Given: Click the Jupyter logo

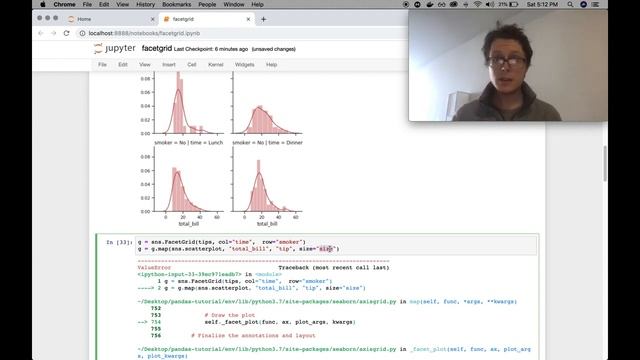Looking at the screenshot, I should (115, 49).
